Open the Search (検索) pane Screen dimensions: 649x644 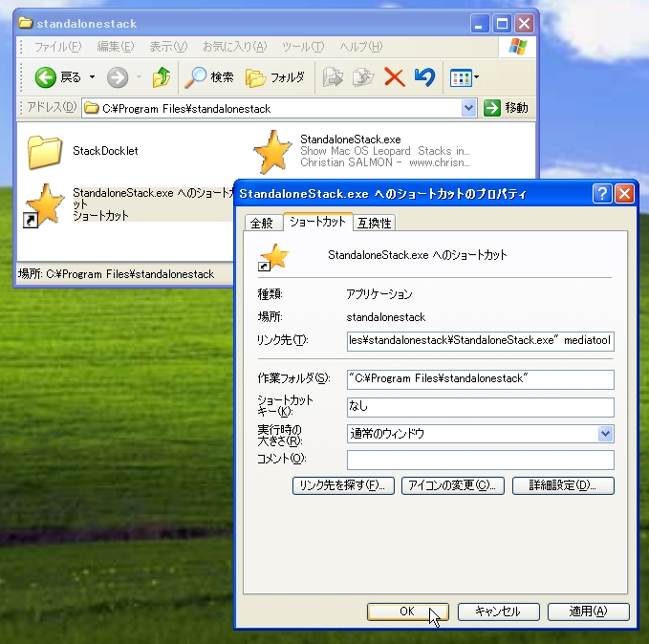[209, 77]
